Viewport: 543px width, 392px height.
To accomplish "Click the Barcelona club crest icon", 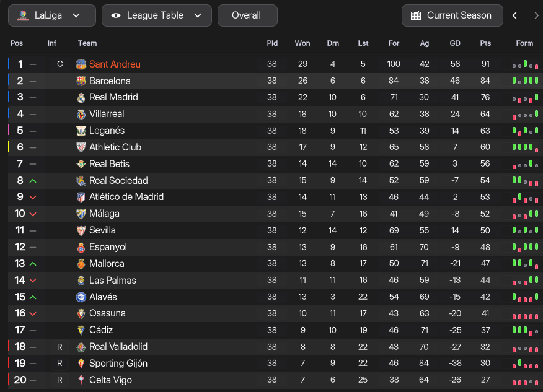I will tap(81, 81).
